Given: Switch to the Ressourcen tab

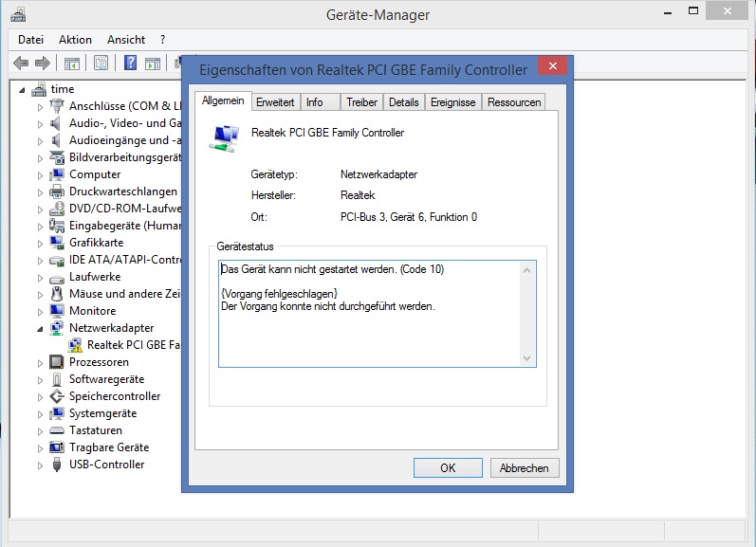Looking at the screenshot, I should coord(514,102).
